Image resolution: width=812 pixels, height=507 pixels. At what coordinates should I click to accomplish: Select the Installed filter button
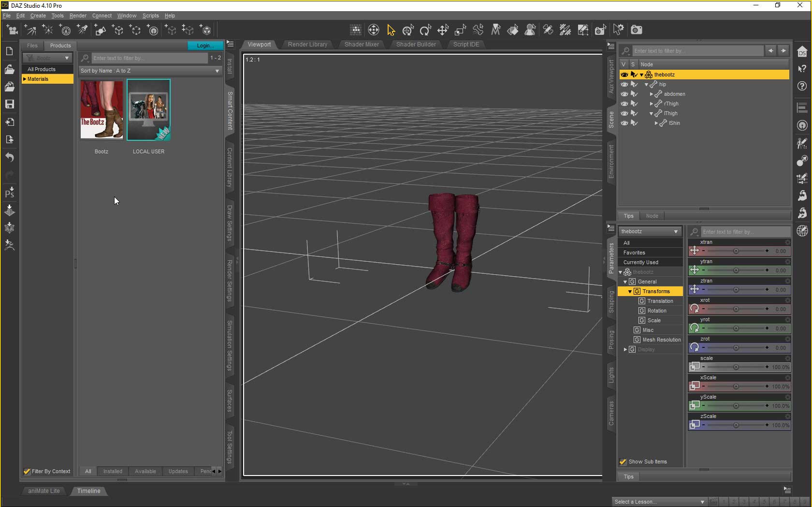113,471
